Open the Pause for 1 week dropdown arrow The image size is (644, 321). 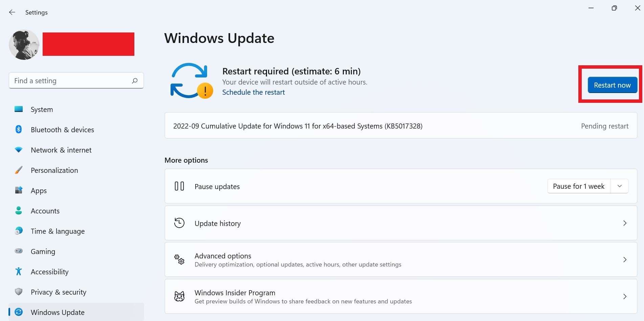tap(620, 186)
